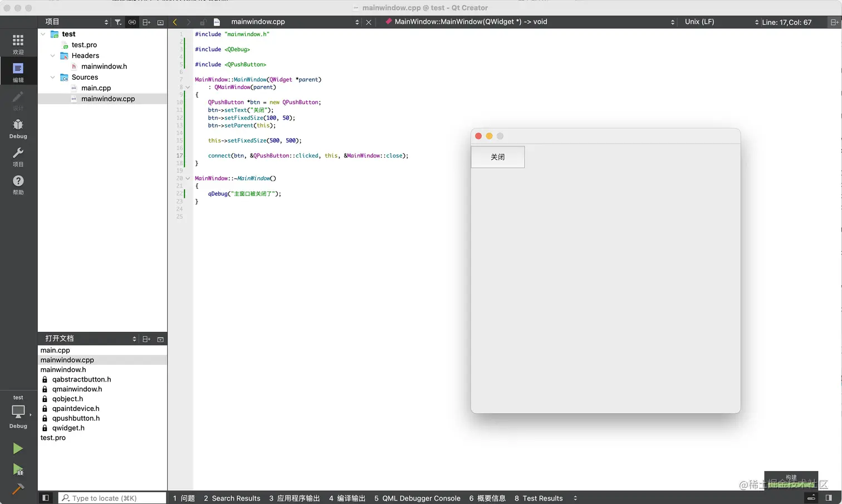Open the kit selector monitor icon

pos(18,413)
